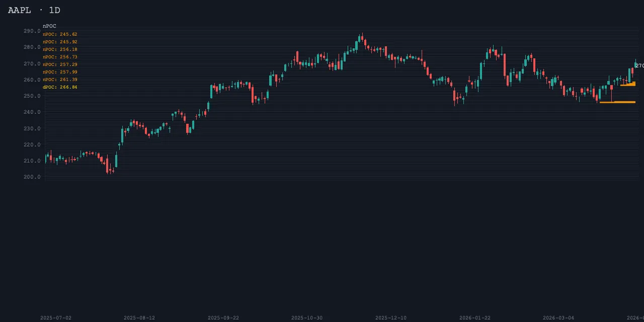
Task: Click the upper orange nPOC band near 257
Action: click(x=628, y=85)
